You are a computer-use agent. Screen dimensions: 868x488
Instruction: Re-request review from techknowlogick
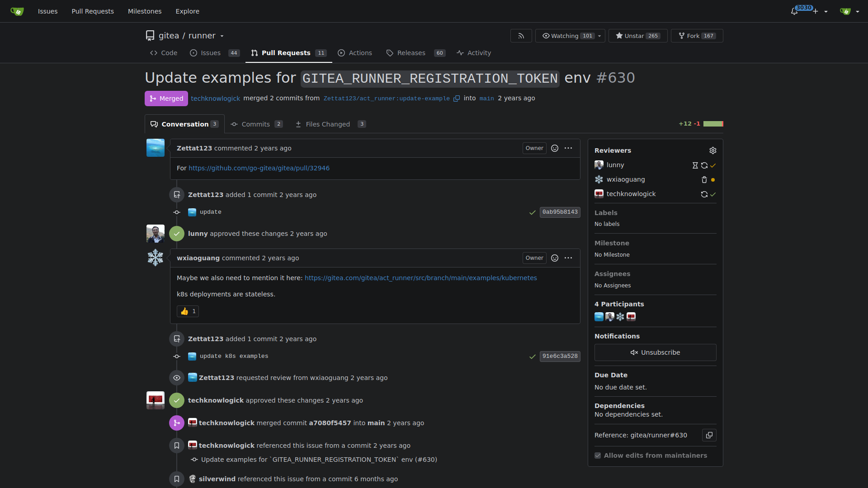[704, 194]
